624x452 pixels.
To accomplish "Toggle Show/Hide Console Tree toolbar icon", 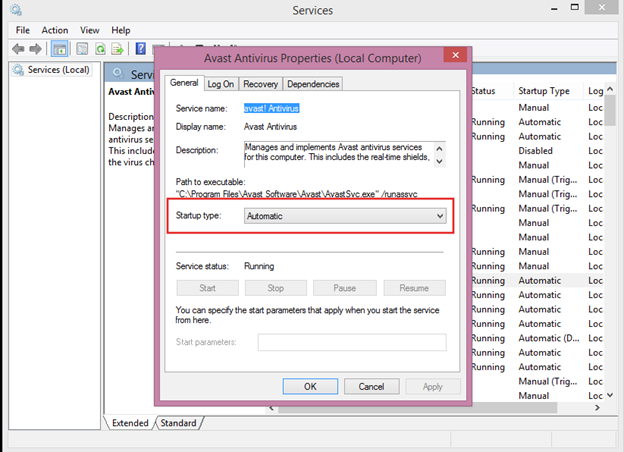I will 60,49.
